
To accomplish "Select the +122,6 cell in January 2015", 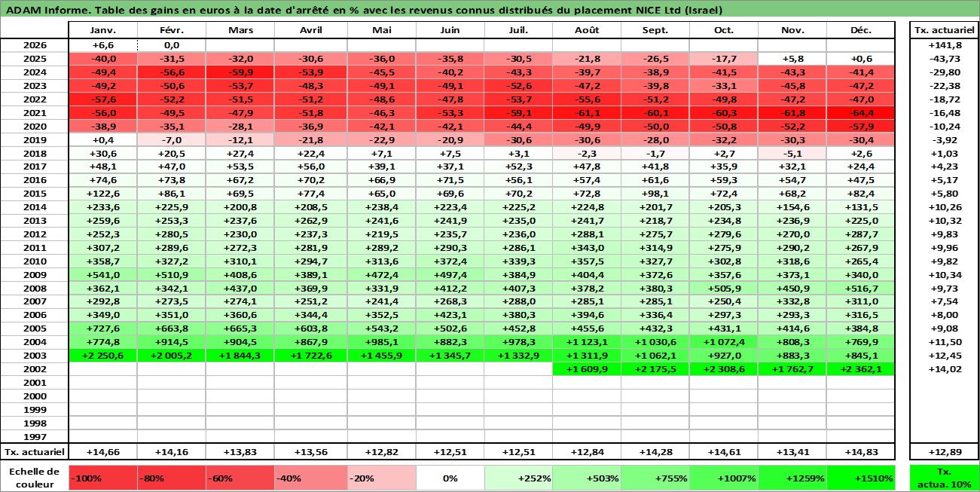I will tap(102, 194).
